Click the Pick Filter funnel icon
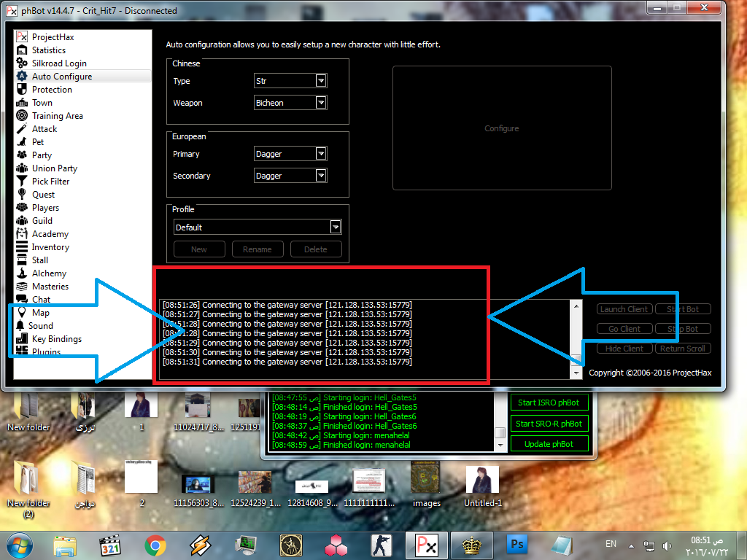Image resolution: width=747 pixels, height=560 pixels. click(x=22, y=181)
